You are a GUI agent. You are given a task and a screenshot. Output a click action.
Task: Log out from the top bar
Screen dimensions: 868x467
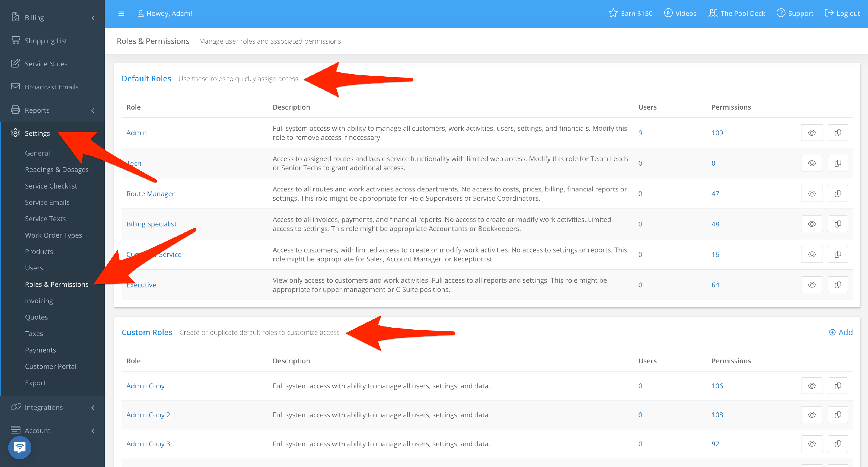coord(842,14)
